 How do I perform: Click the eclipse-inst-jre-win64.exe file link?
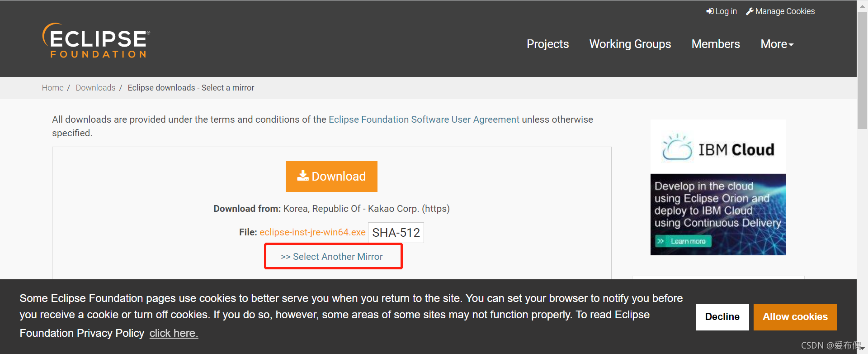(312, 232)
